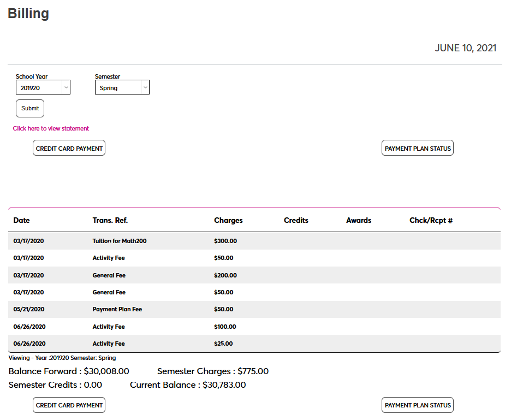Select Payment Plan Status button below the totals
511x420 pixels.
click(x=418, y=405)
